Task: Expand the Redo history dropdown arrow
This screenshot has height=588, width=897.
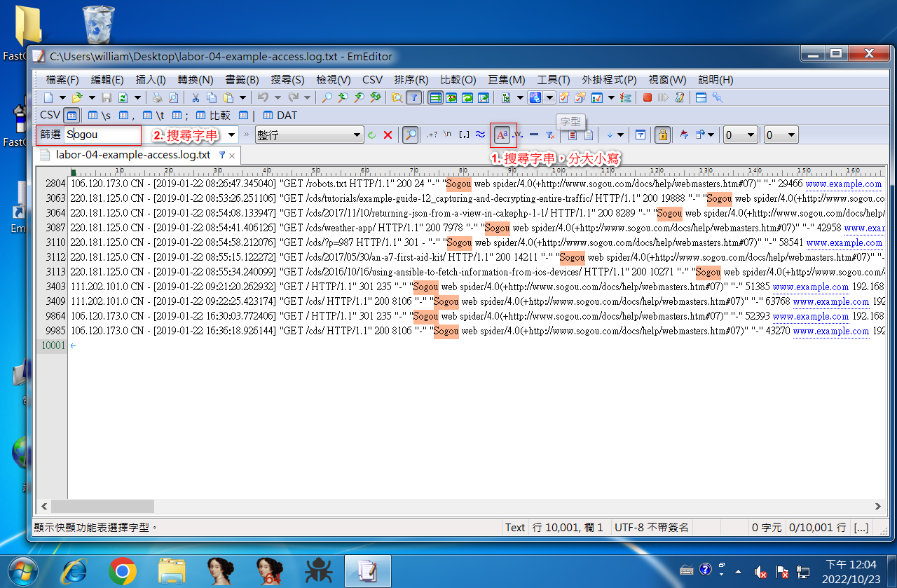Action: 307,97
